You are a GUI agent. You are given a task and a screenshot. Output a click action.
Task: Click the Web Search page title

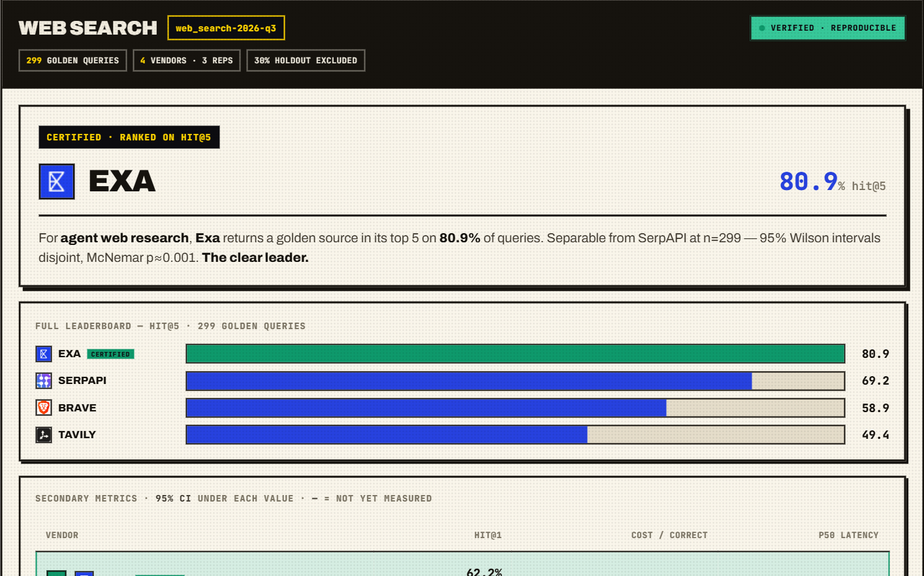(x=88, y=28)
